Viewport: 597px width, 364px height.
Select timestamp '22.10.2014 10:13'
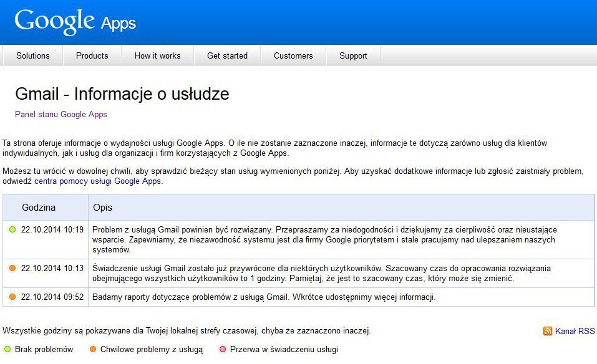(x=52, y=268)
